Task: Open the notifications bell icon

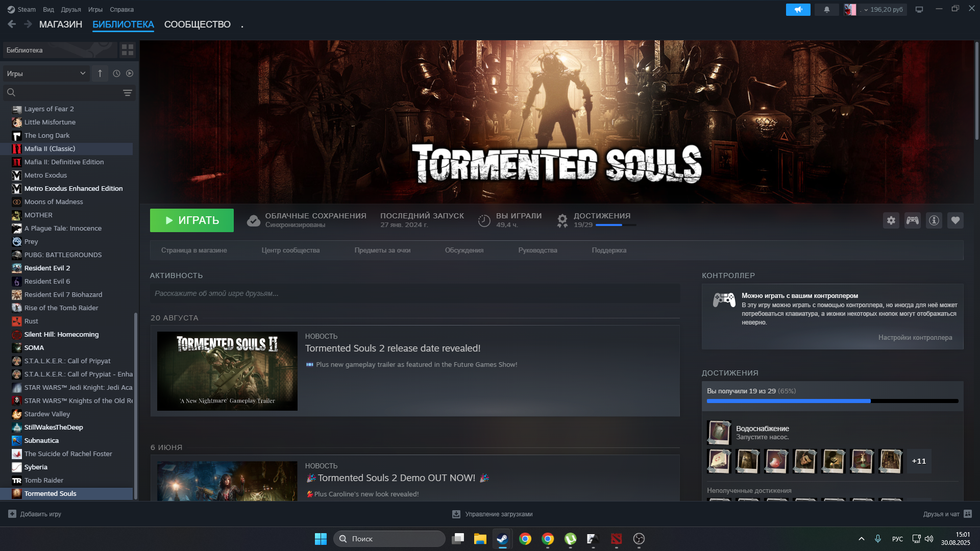Action: (x=826, y=9)
